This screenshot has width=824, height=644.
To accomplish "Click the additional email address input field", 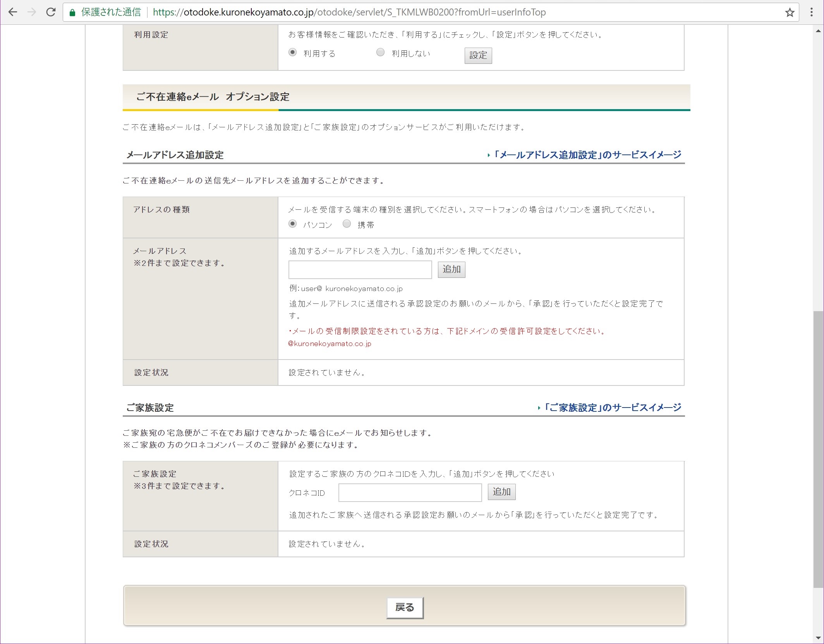I will click(x=360, y=269).
